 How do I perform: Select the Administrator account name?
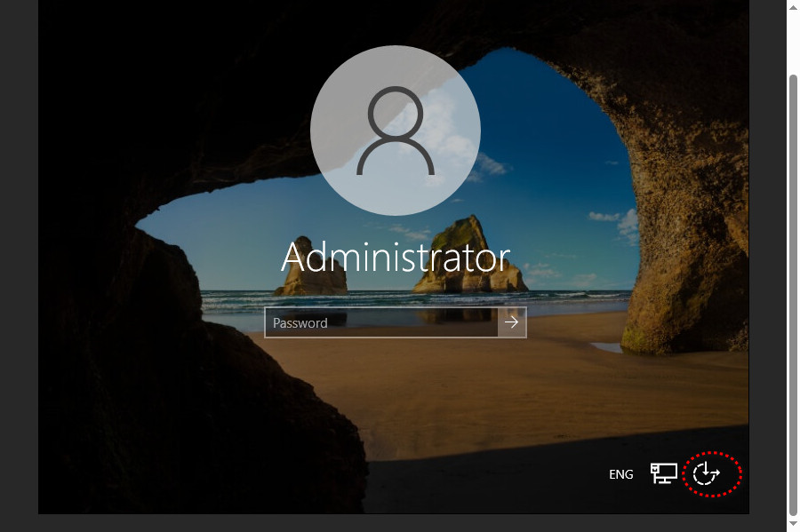[x=396, y=258]
